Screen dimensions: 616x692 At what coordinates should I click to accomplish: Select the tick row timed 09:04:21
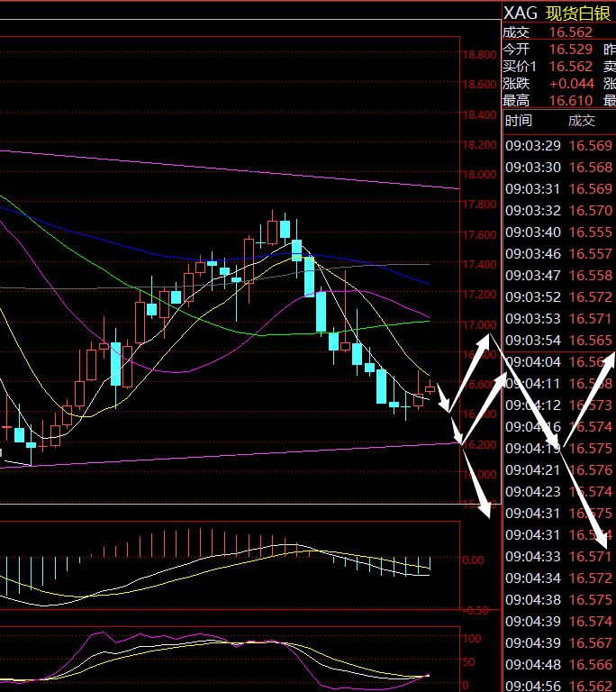[x=559, y=470]
